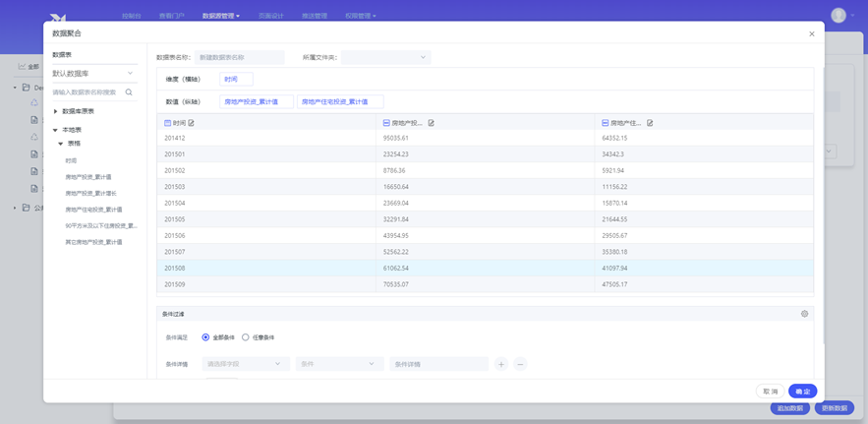Select the 任意条件 radio button

[246, 337]
